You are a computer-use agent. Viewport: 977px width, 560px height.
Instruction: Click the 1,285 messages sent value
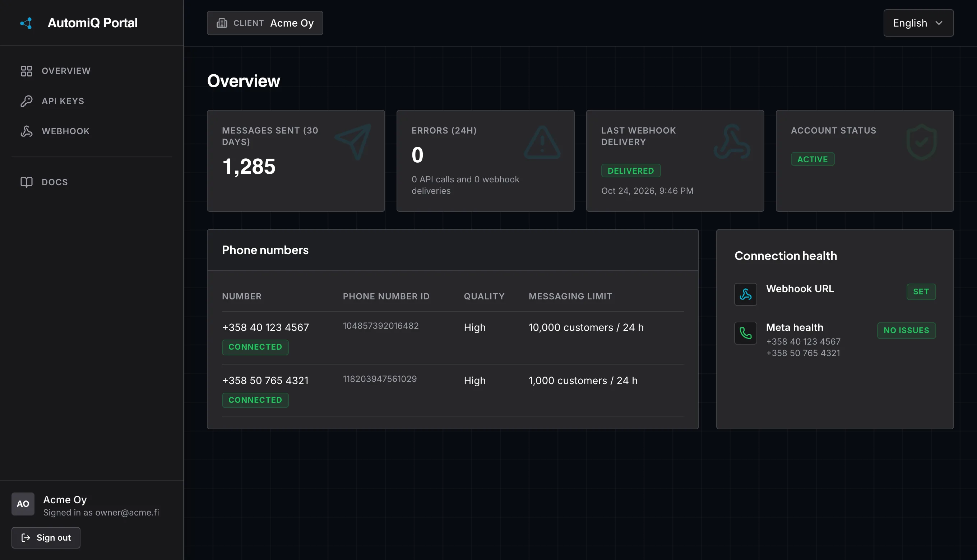(x=249, y=167)
